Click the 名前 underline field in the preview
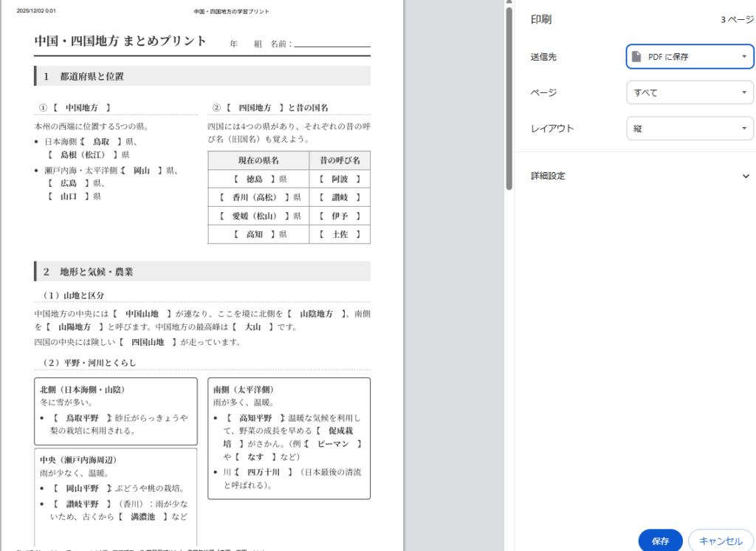The image size is (756, 551). 331,44
